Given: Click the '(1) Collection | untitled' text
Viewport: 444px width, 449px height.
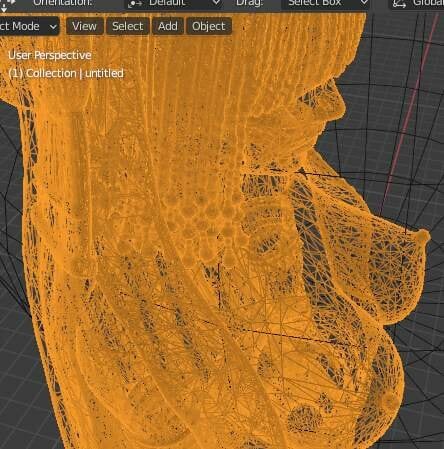Looking at the screenshot, I should click(66, 73).
